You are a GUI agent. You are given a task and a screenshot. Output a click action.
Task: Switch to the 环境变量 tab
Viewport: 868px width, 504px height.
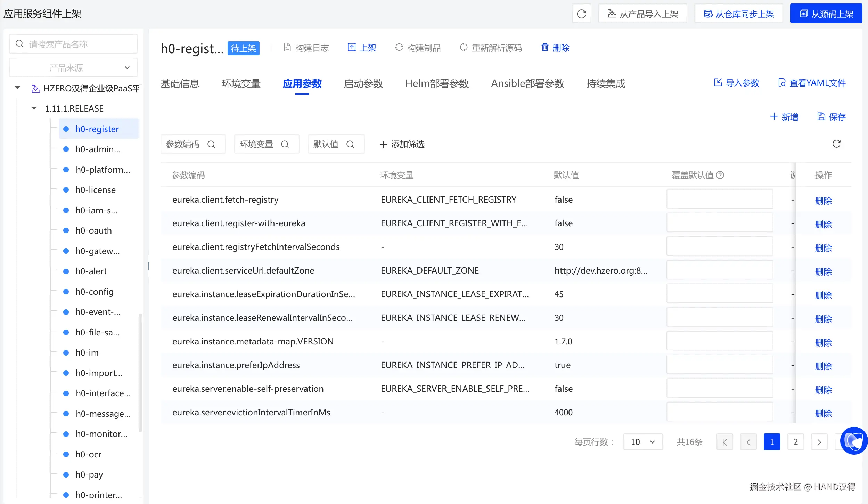[241, 83]
